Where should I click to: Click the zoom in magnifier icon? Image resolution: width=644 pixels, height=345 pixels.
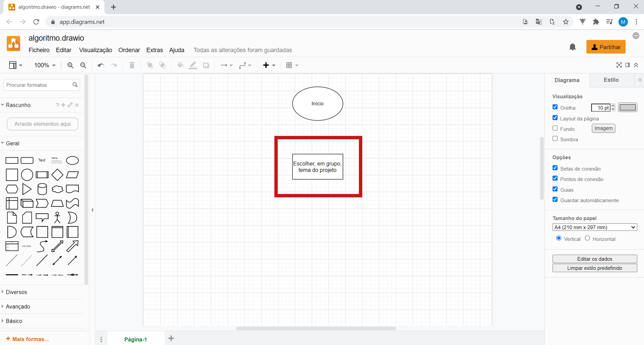pos(70,65)
